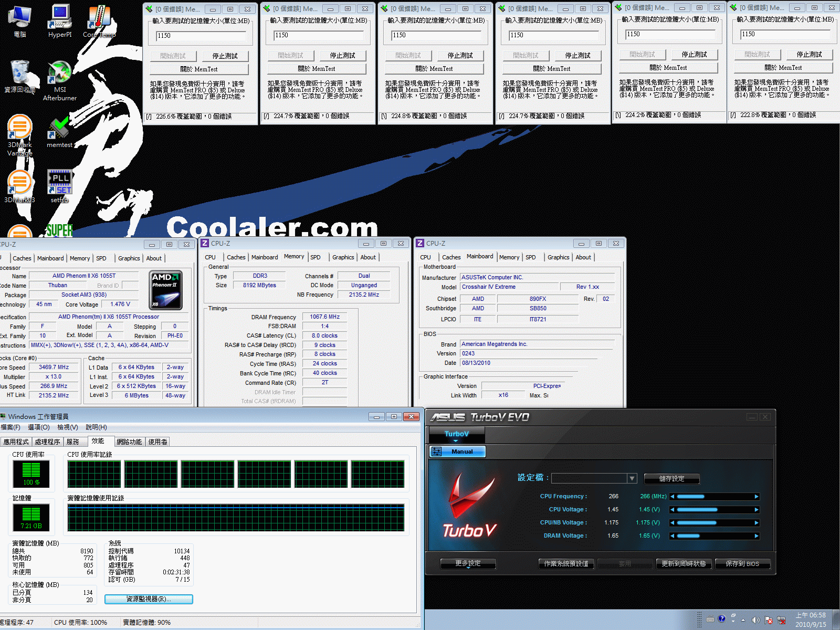Open the volume speaker tray icon
The height and width of the screenshot is (630, 840).
(755, 620)
